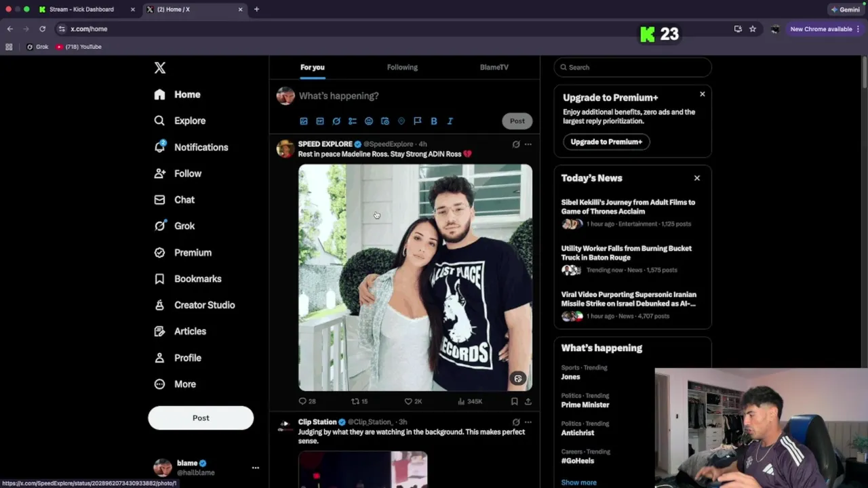868x488 pixels.
Task: Bookmark this page with star icon
Action: pos(753,29)
